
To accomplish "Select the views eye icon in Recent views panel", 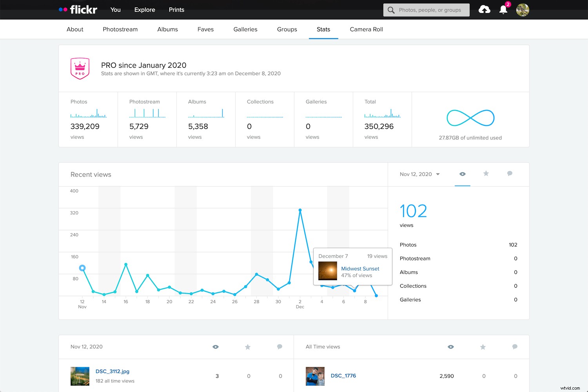I will tap(463, 174).
